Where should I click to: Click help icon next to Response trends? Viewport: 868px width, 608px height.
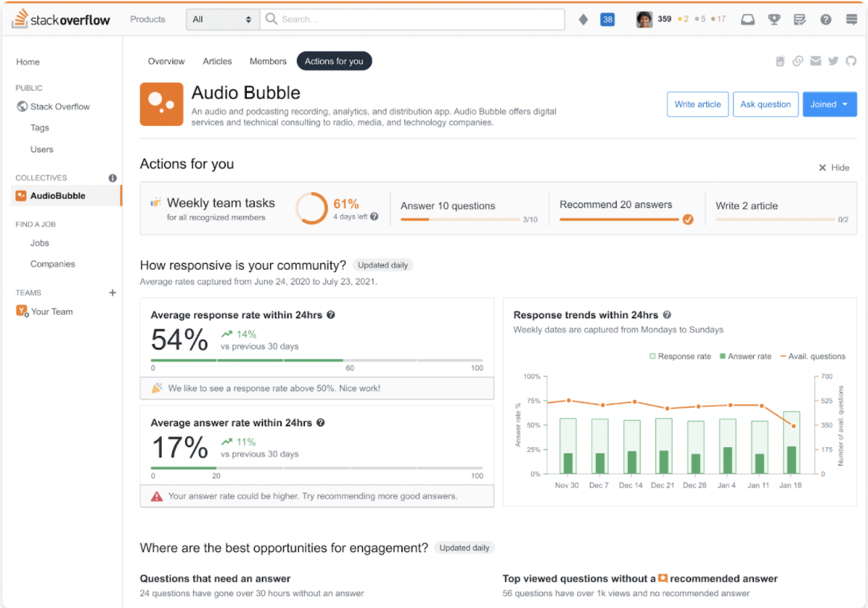pos(667,314)
